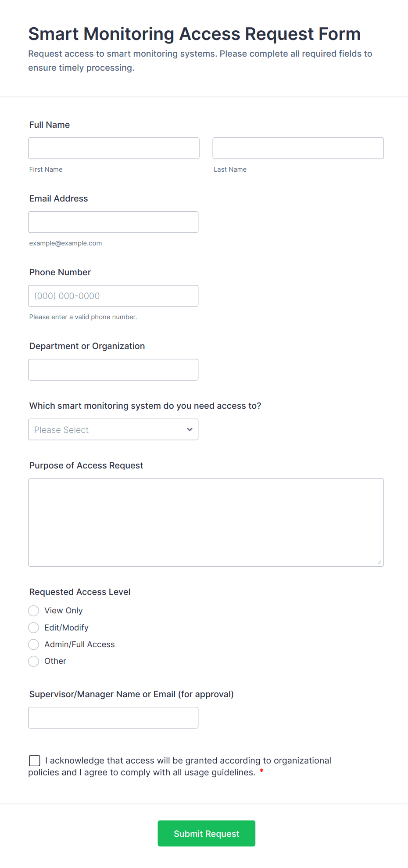Focus the Email Address text box
Image resolution: width=408 pixels, height=868 pixels.
[x=113, y=222]
